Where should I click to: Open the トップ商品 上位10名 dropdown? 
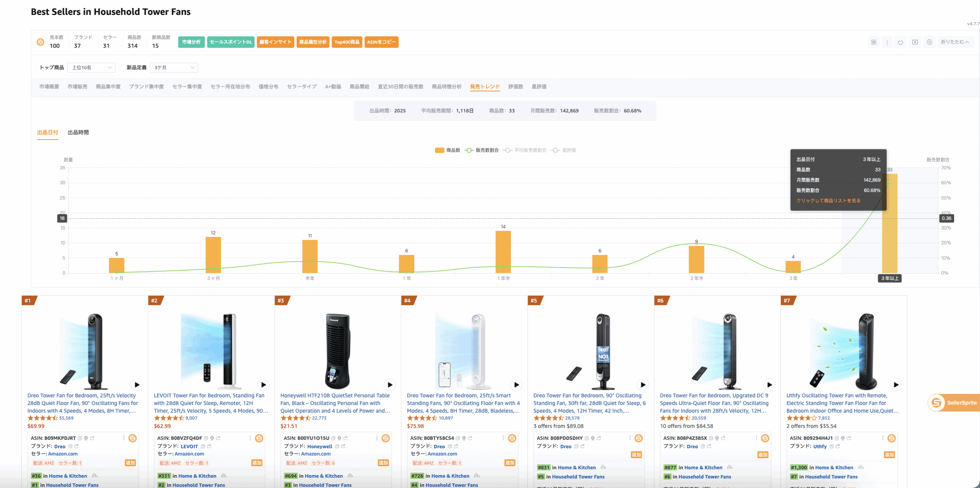(x=91, y=68)
